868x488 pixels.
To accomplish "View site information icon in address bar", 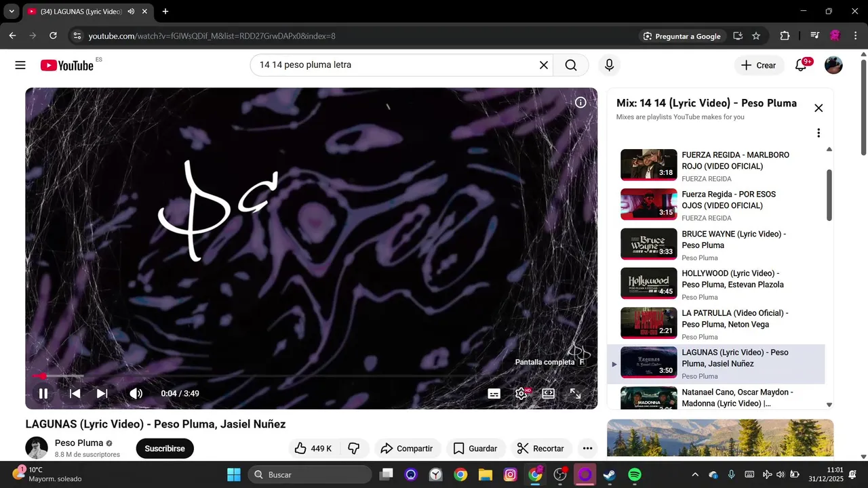I will [77, 36].
